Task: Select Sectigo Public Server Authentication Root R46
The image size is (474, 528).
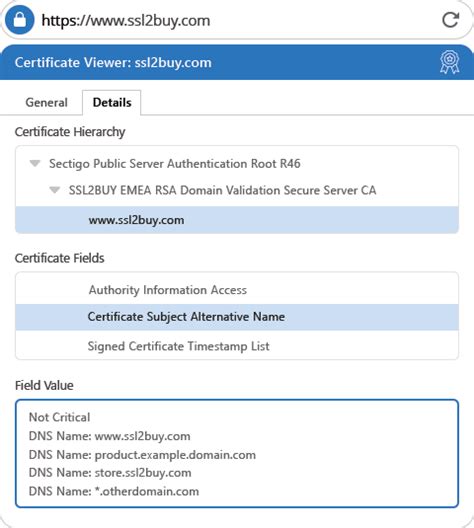Action: pyautogui.click(x=175, y=164)
